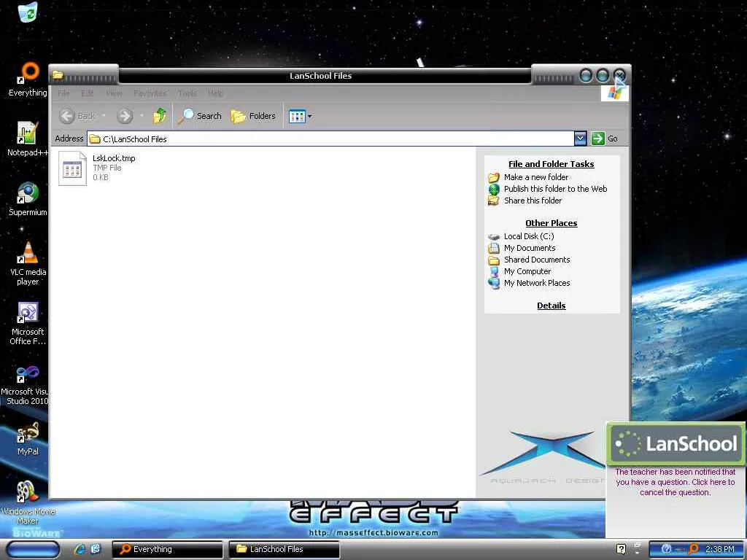Collapse the File and Folder Tasks section
747x560 pixels.
pos(551,164)
